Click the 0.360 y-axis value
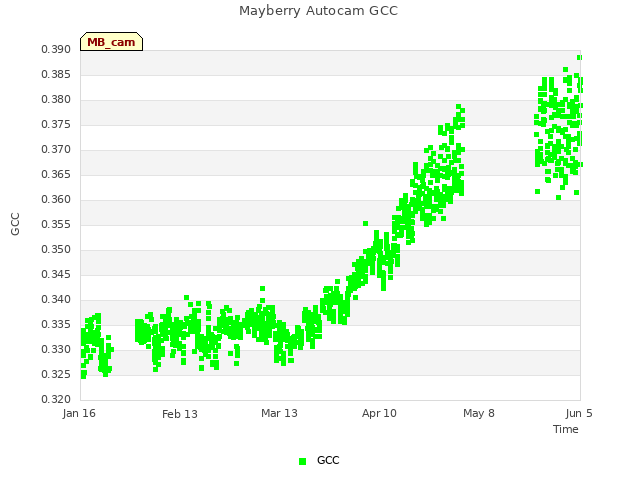 click(x=56, y=200)
